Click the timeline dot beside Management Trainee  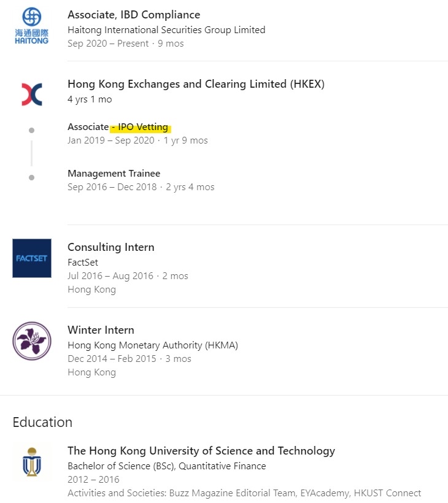coord(31,177)
